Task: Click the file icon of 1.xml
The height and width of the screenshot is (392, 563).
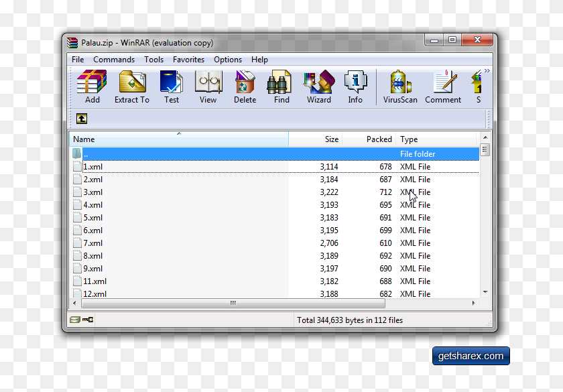Action: tap(77, 166)
